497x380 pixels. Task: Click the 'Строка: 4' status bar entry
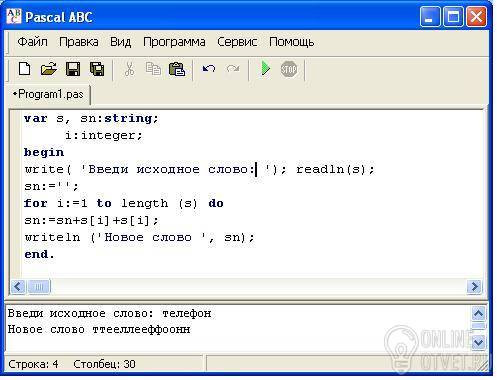33,364
